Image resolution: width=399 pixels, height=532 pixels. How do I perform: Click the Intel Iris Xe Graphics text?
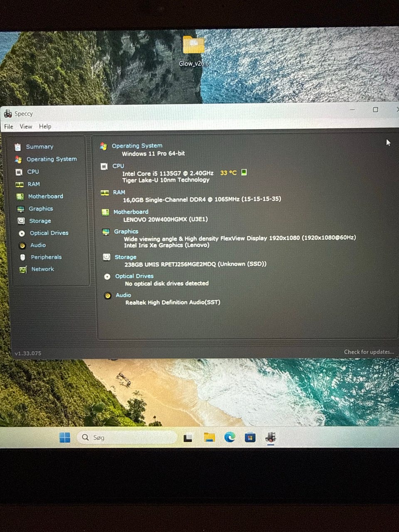pyautogui.click(x=167, y=245)
